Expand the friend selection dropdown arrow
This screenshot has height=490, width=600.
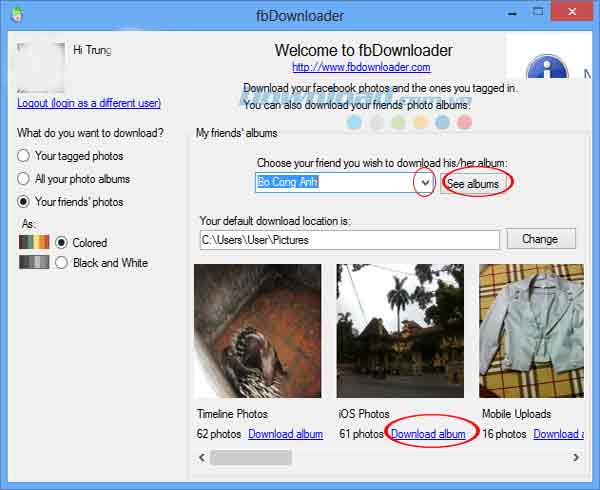(424, 183)
